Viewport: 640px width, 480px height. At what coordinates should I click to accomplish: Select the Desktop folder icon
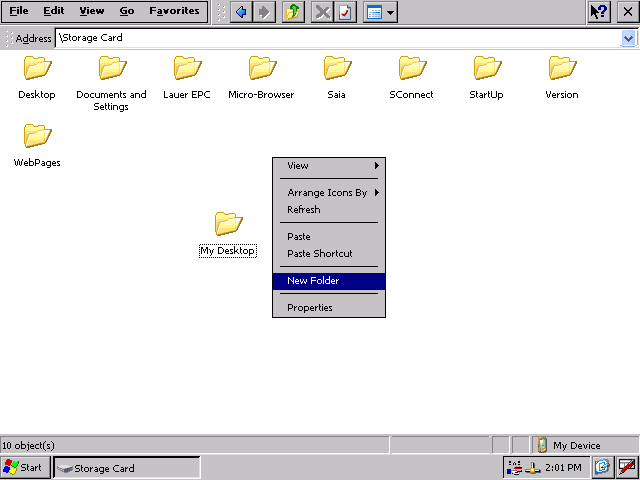[x=37, y=67]
